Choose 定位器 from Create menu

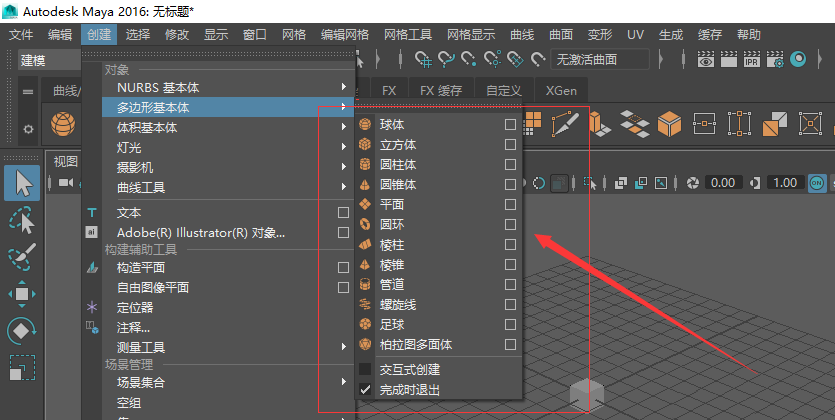pos(135,307)
